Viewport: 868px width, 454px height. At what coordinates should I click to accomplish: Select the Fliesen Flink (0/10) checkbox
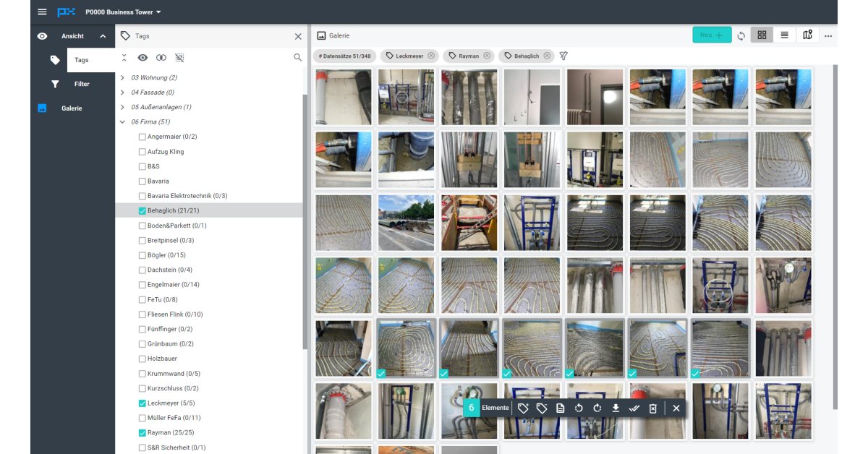point(142,314)
